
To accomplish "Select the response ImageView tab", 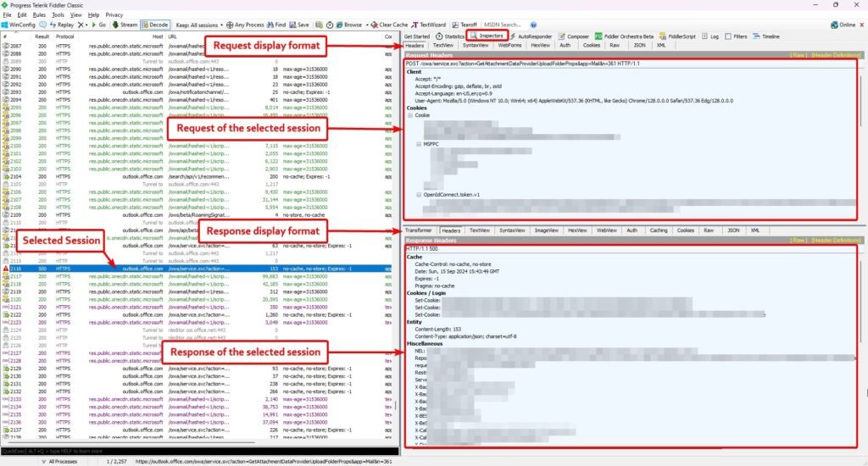I will [547, 230].
